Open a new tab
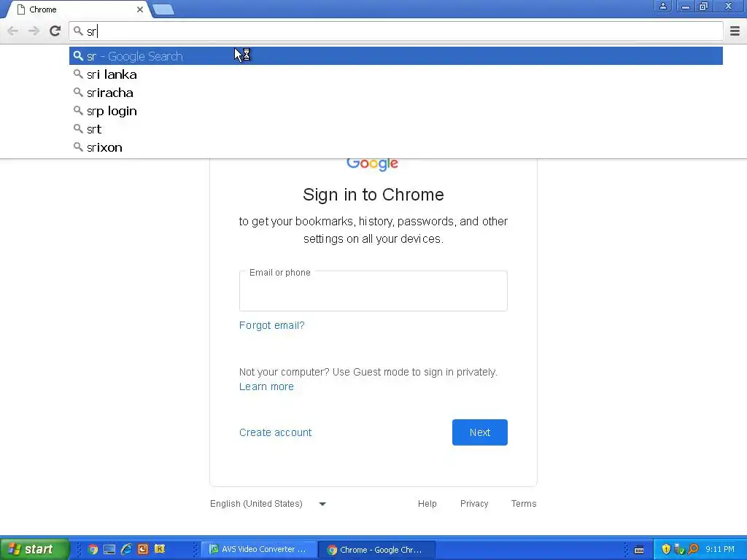The width and height of the screenshot is (747, 560). pyautogui.click(x=163, y=9)
